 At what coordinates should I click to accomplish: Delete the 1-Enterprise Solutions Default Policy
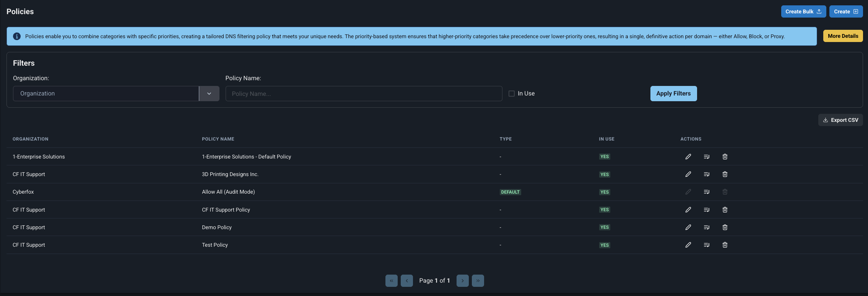point(725,157)
